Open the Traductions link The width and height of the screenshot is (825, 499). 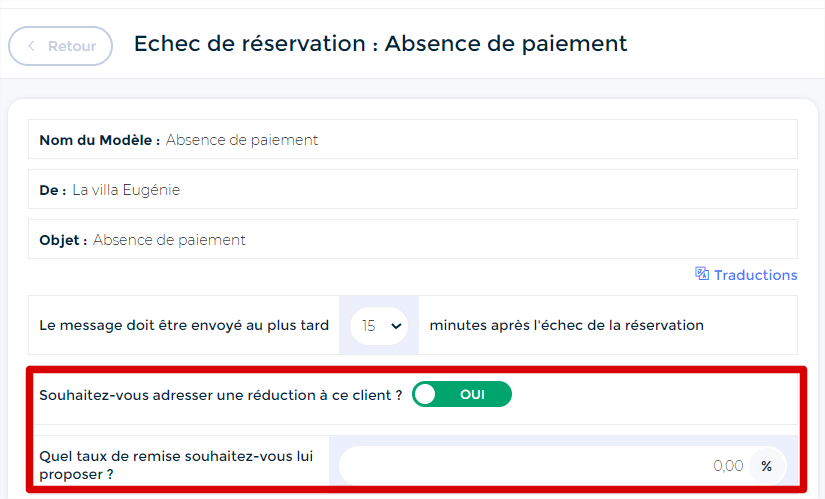pyautogui.click(x=746, y=275)
